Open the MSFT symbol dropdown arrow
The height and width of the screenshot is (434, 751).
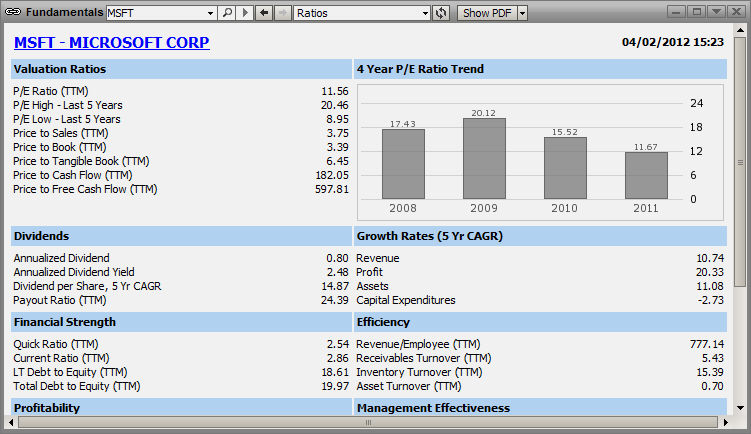[210, 13]
